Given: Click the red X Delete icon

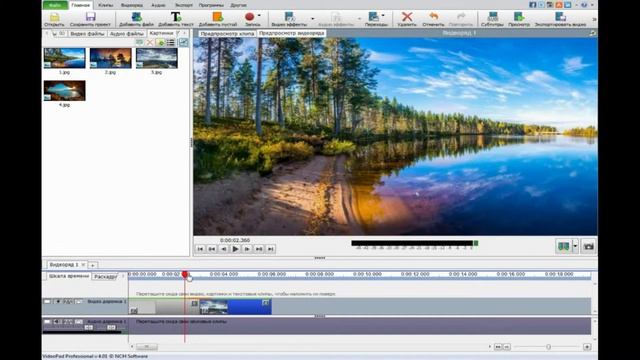Looking at the screenshot, I should (407, 17).
